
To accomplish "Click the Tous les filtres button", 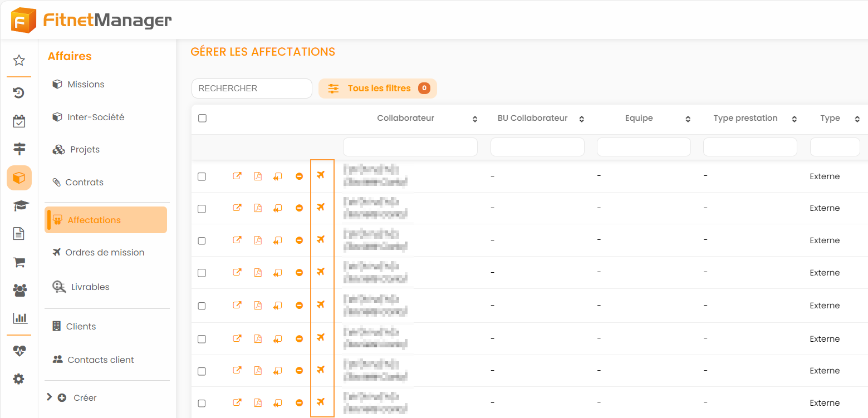I will pyautogui.click(x=377, y=88).
